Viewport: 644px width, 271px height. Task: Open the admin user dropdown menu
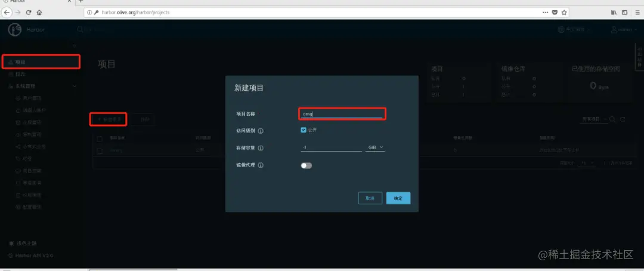tap(624, 30)
